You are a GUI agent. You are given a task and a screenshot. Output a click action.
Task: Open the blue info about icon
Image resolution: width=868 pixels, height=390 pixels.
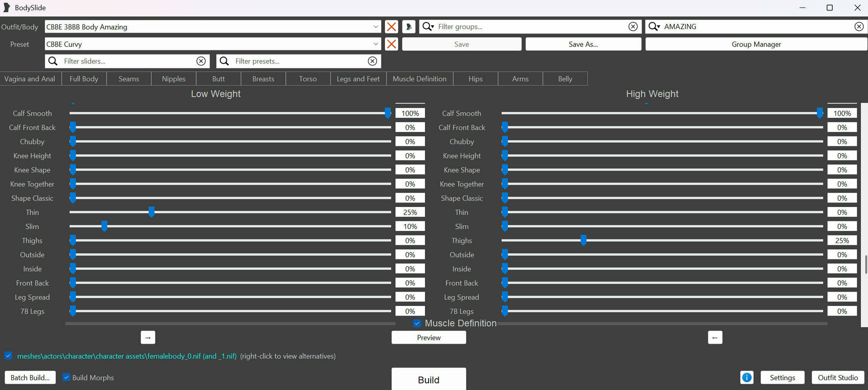pyautogui.click(x=747, y=377)
